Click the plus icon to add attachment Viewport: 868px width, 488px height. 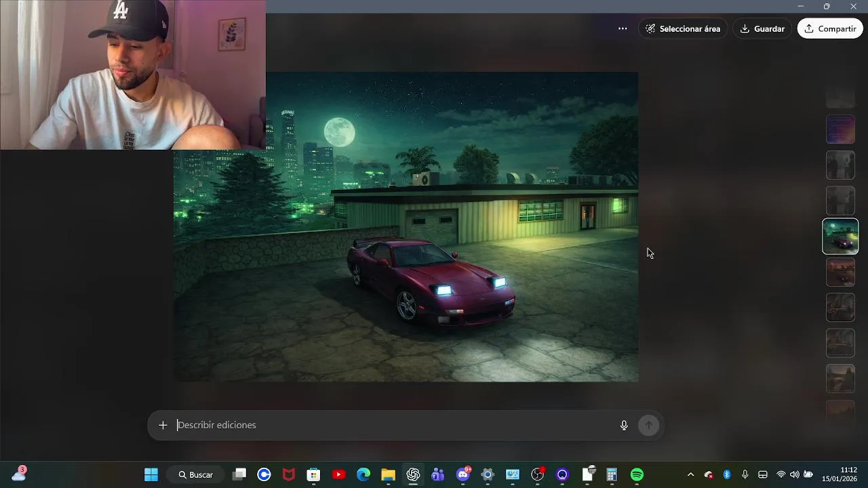pyautogui.click(x=163, y=425)
